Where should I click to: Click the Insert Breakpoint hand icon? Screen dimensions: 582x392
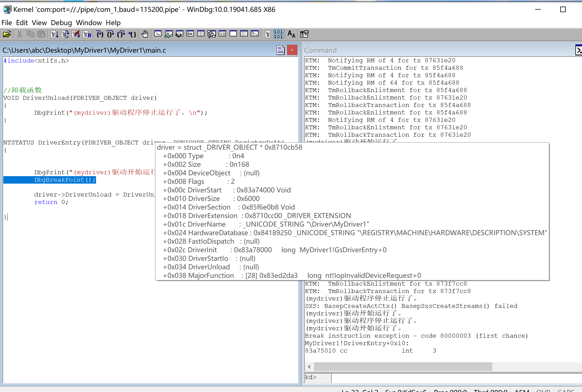pos(145,34)
